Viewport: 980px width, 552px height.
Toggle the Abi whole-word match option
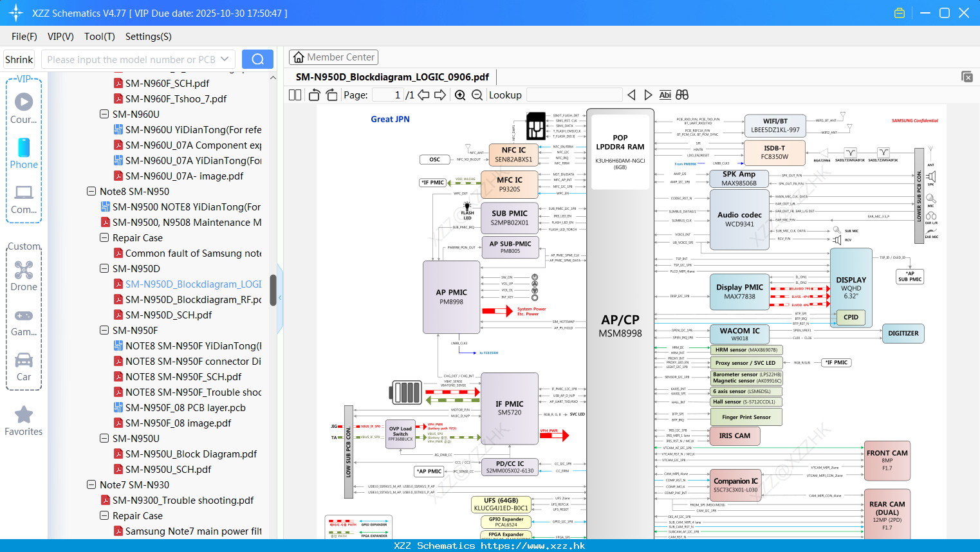[x=665, y=95]
